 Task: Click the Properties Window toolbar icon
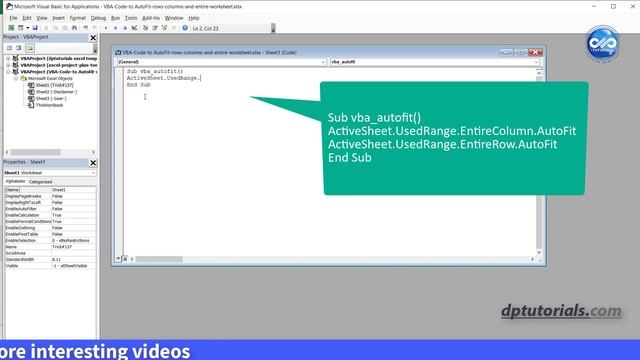tap(155, 28)
